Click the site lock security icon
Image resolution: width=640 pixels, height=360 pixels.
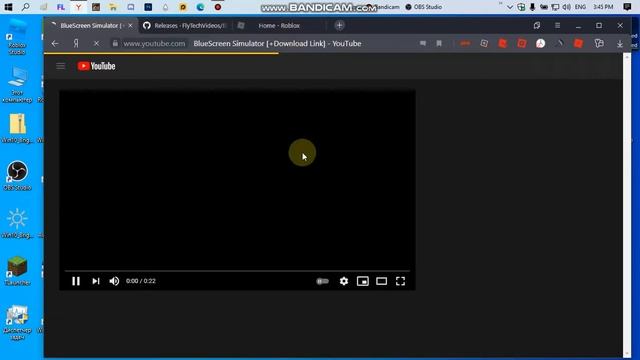pyautogui.click(x=115, y=43)
